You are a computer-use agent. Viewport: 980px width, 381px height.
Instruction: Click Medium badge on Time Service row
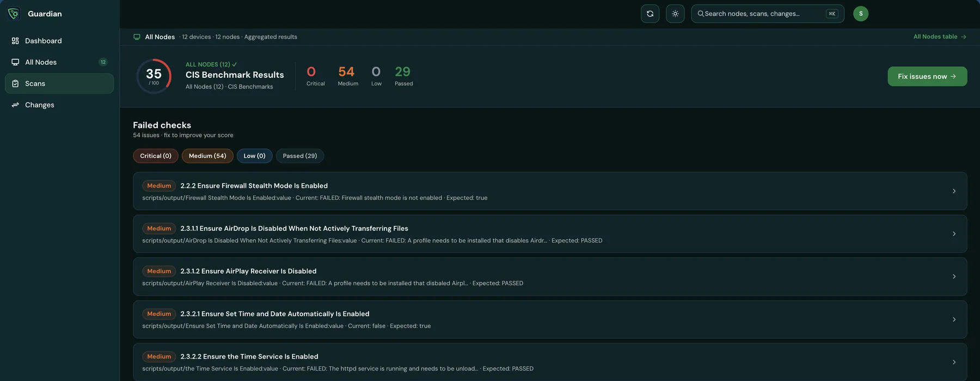click(159, 357)
